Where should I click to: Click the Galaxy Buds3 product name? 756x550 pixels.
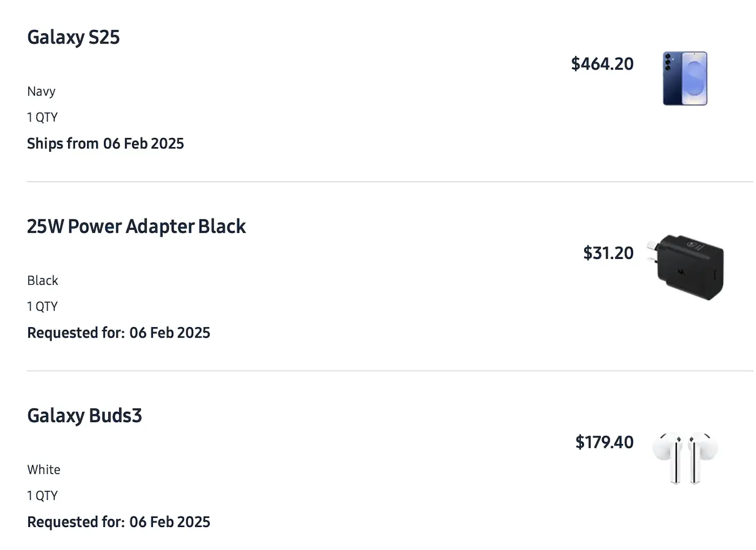coord(84,415)
